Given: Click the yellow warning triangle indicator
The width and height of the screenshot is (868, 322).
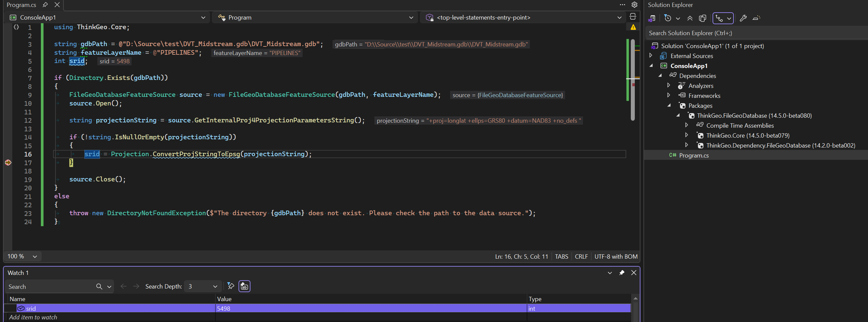Looking at the screenshot, I should point(633,27).
